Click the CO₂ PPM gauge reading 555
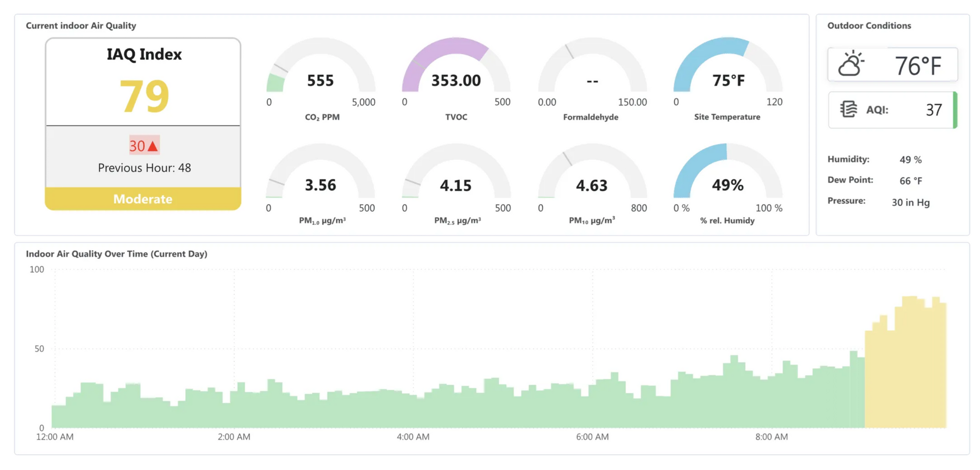Screen dimensions: 980x470 point(321,72)
